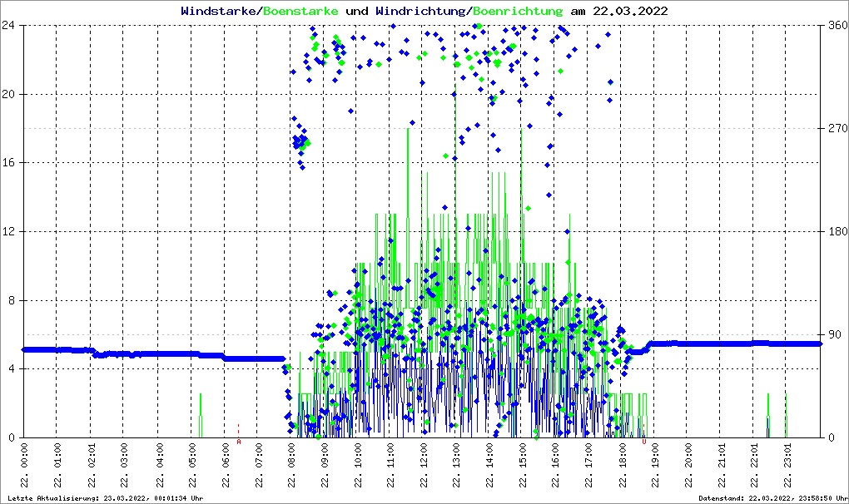This screenshot has height=504, width=849.
Task: Click the time label '22. 15:00'
Action: [523, 466]
